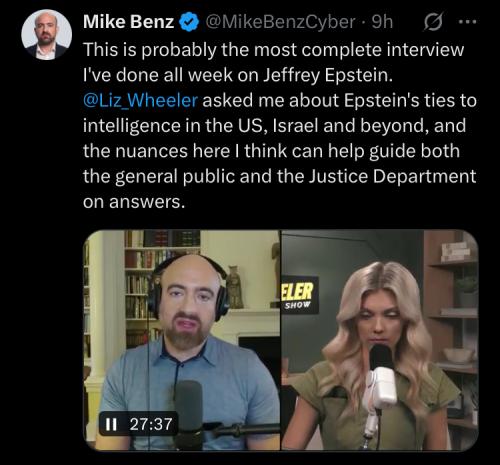Click the blue verified badge
This screenshot has width=500, height=465.
189,22
